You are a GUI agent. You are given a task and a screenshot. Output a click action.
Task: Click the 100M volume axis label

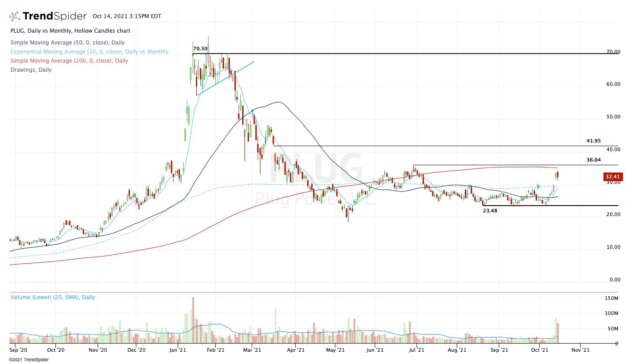[612, 313]
